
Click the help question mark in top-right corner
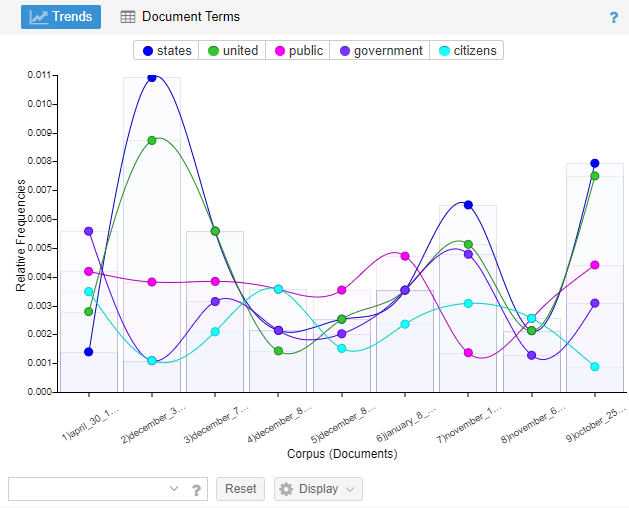pyautogui.click(x=614, y=17)
